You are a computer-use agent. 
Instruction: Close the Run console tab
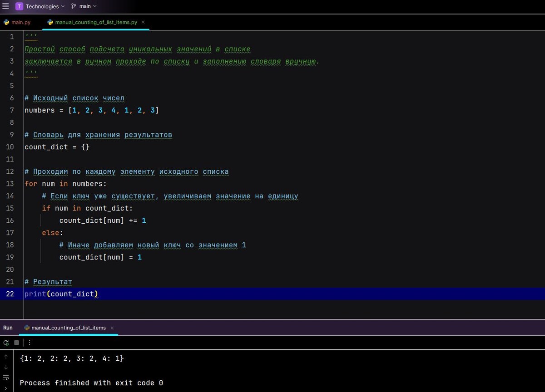112,328
